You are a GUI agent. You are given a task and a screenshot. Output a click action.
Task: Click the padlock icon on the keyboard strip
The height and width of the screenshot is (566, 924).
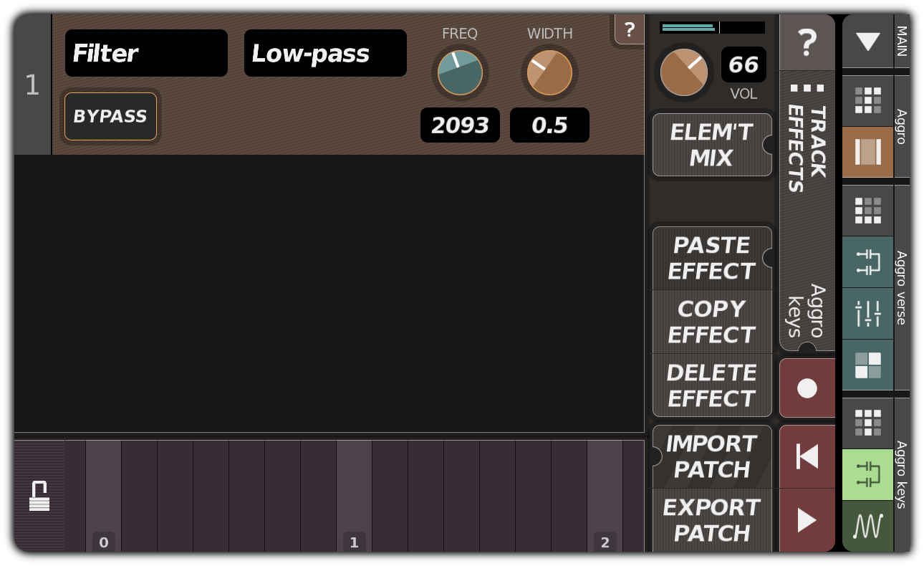[x=39, y=496]
